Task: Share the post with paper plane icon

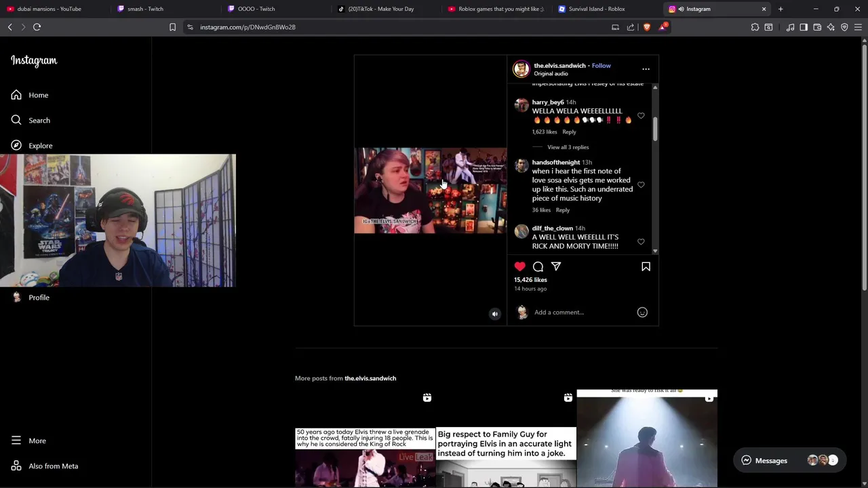Action: (556, 266)
